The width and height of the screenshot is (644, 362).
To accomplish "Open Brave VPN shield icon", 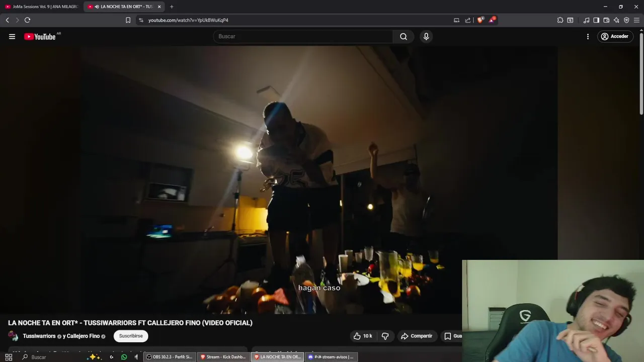I will coord(626,20).
